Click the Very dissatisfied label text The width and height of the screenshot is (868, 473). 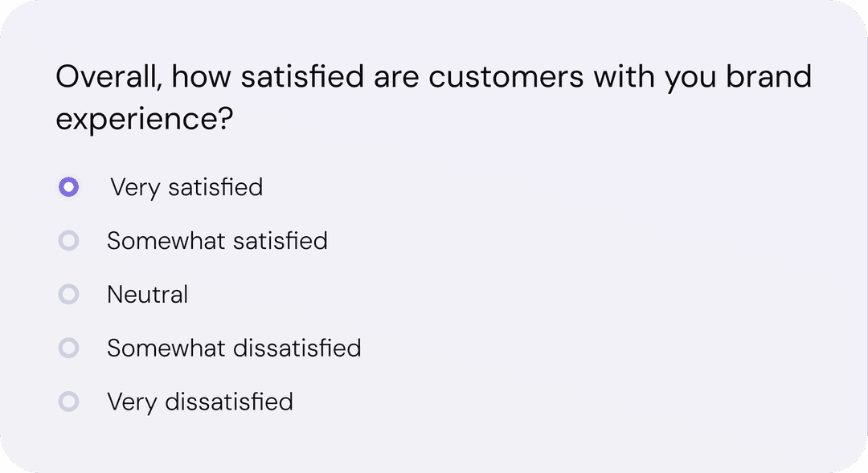tap(199, 402)
